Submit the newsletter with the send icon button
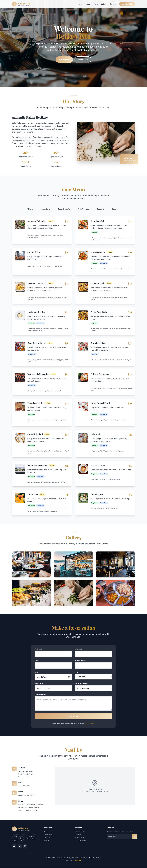 (x=135, y=836)
